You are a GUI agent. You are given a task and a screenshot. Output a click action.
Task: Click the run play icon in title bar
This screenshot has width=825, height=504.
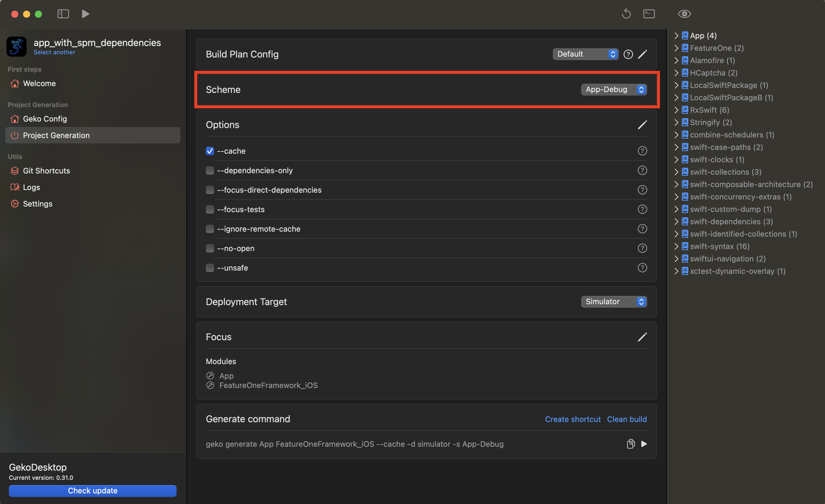[85, 14]
